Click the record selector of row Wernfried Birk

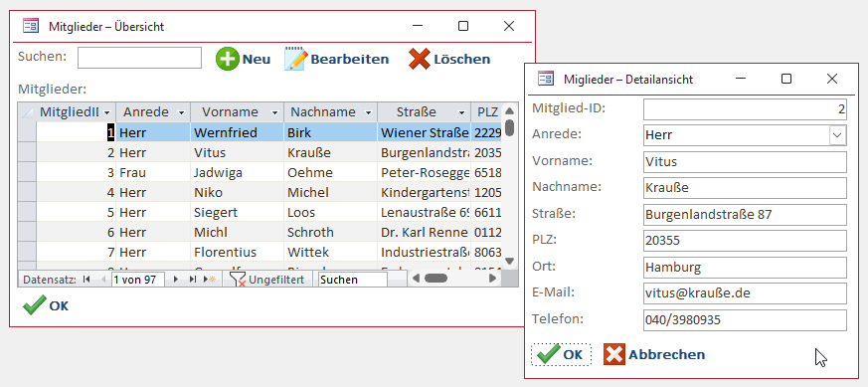click(27, 133)
